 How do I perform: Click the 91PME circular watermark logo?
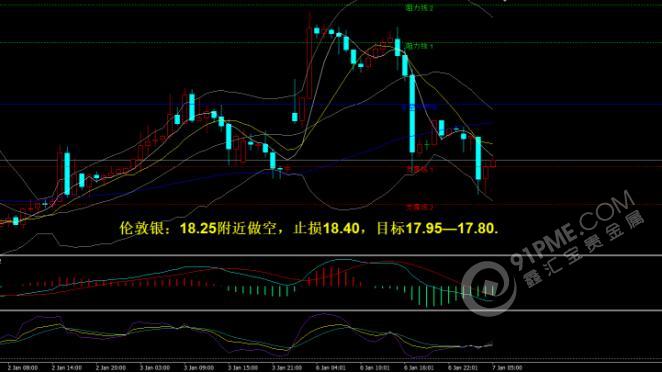point(488,289)
